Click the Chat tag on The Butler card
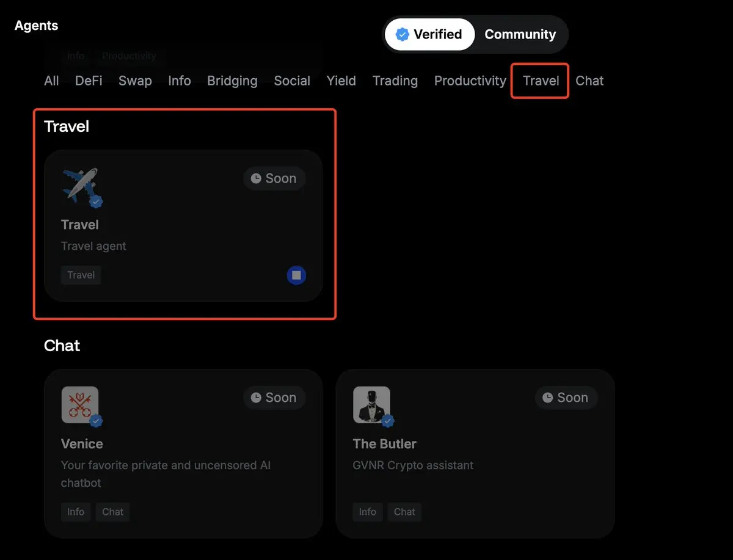733x560 pixels. point(404,512)
